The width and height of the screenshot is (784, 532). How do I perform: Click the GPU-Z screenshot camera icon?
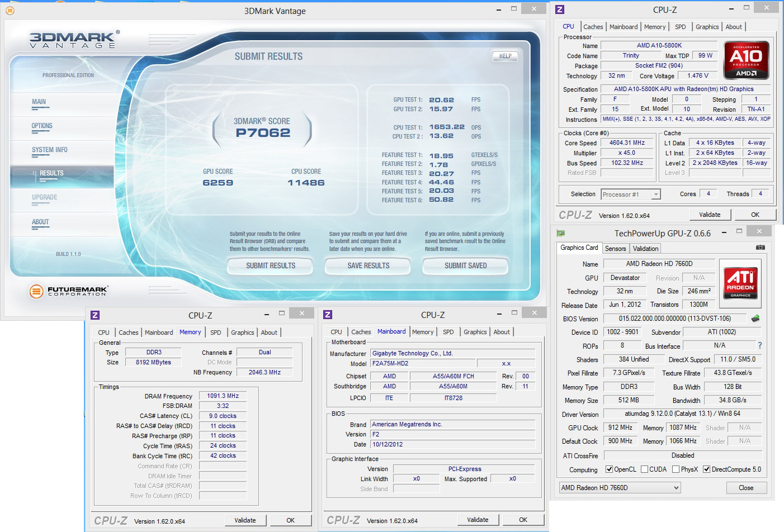pos(760,248)
